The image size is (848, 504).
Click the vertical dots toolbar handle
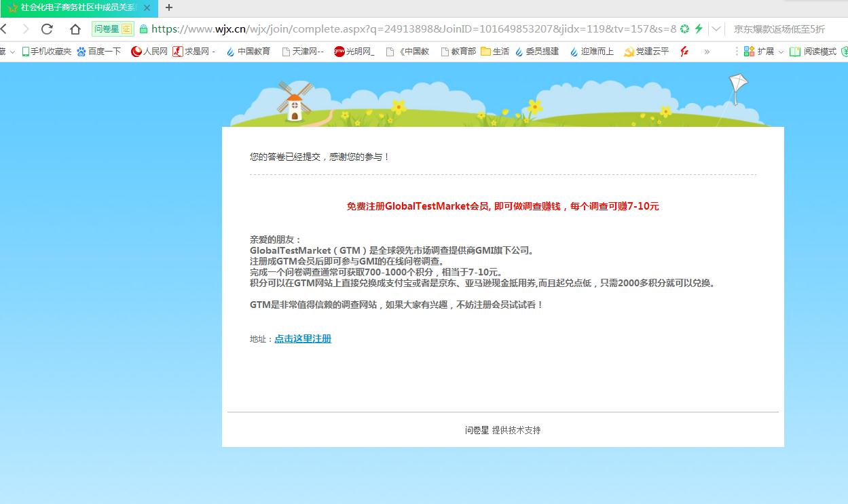tap(737, 51)
